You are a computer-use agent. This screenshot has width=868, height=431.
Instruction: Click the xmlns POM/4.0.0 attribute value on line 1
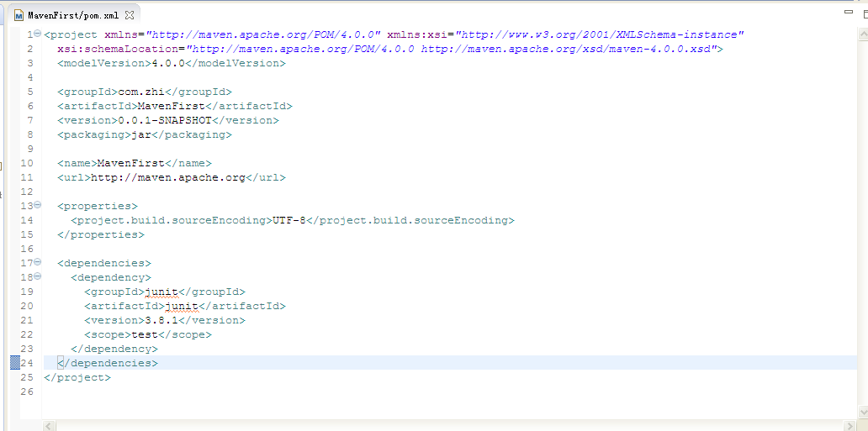262,34
